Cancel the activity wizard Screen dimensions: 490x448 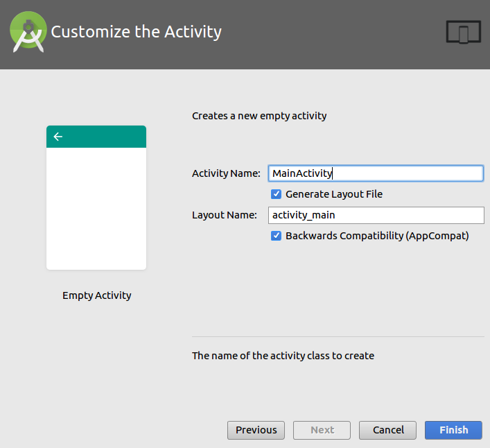[387, 430]
